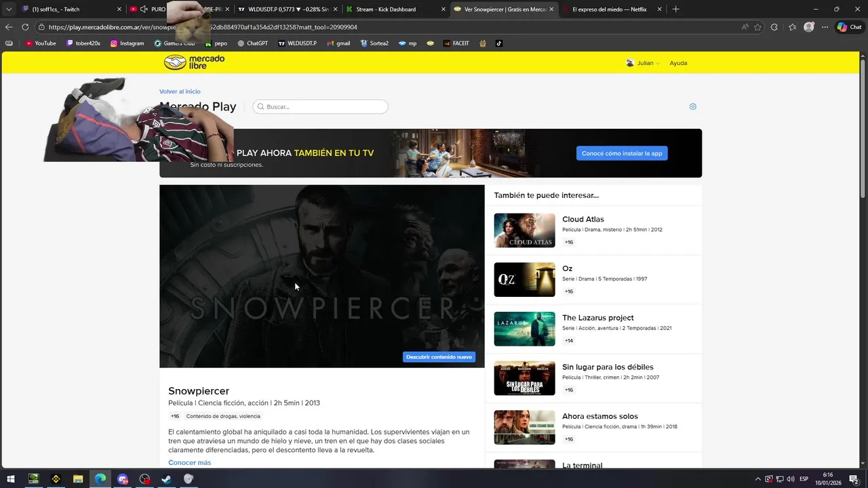Follow the Volver al inicio link
The height and width of the screenshot is (488, 868).
tap(180, 91)
